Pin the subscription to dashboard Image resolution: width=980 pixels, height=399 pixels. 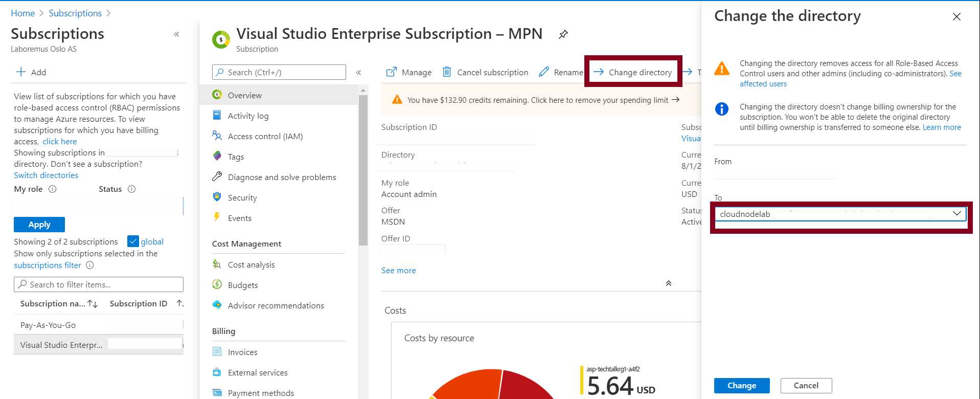click(x=563, y=34)
